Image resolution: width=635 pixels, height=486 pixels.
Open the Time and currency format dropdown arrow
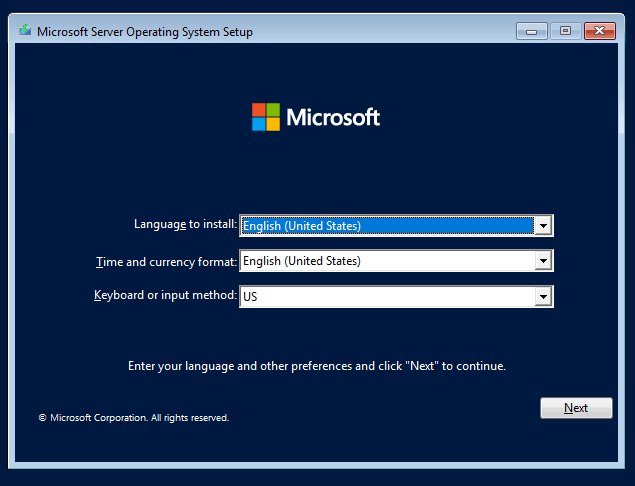543,261
